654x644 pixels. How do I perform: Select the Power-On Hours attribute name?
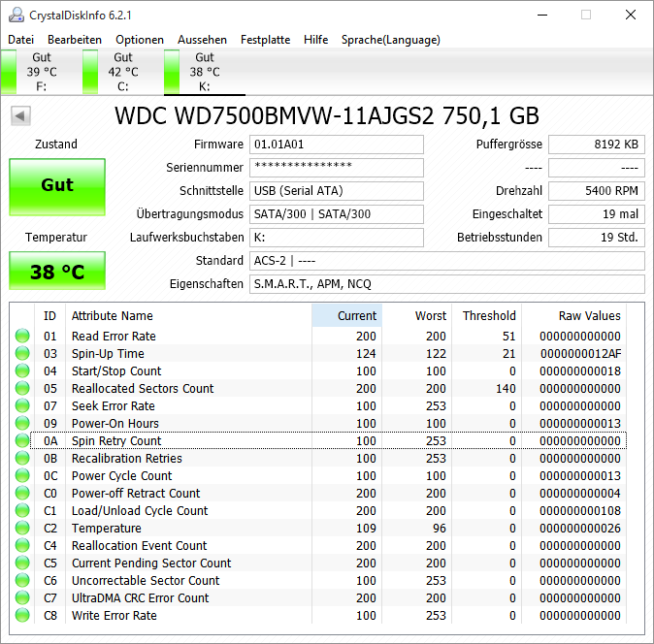[x=115, y=424]
